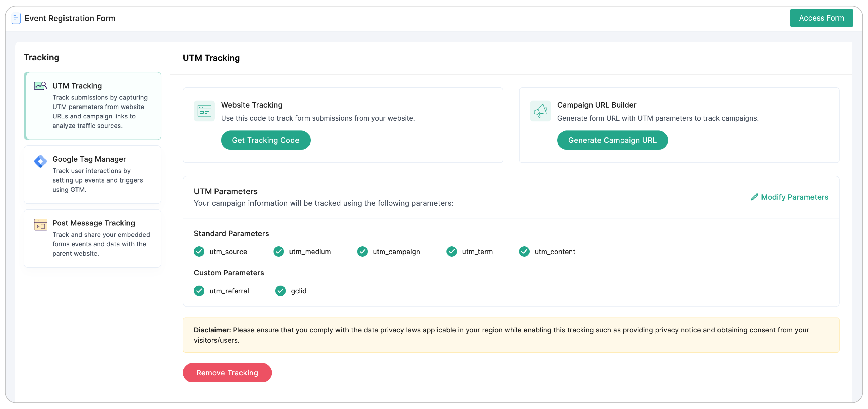This screenshot has height=409, width=868.
Task: Switch to Google Tag Manager section
Action: click(93, 174)
